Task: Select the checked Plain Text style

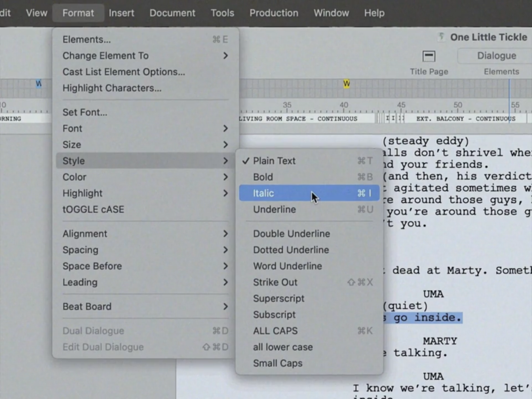Action: pyautogui.click(x=274, y=161)
